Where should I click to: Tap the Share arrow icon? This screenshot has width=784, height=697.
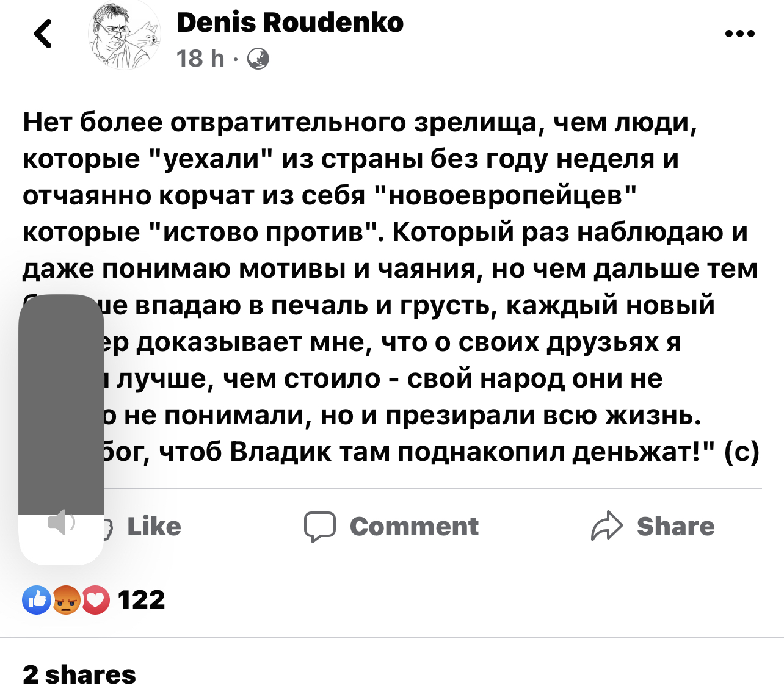(606, 526)
